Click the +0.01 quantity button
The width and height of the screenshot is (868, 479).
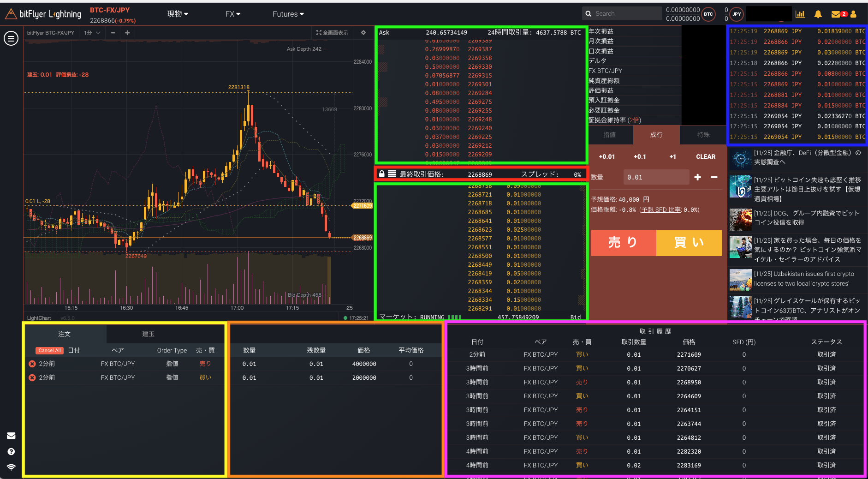point(607,157)
